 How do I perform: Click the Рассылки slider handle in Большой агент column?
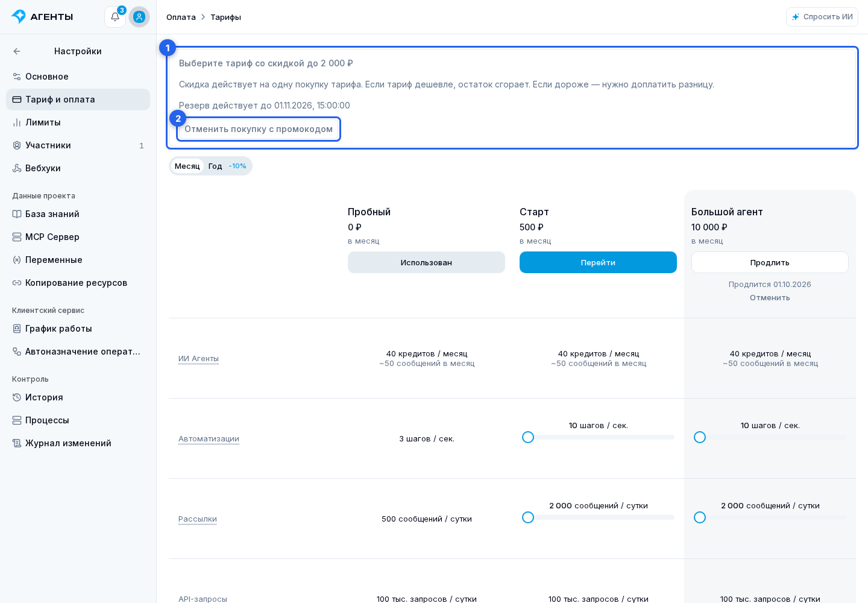(700, 517)
